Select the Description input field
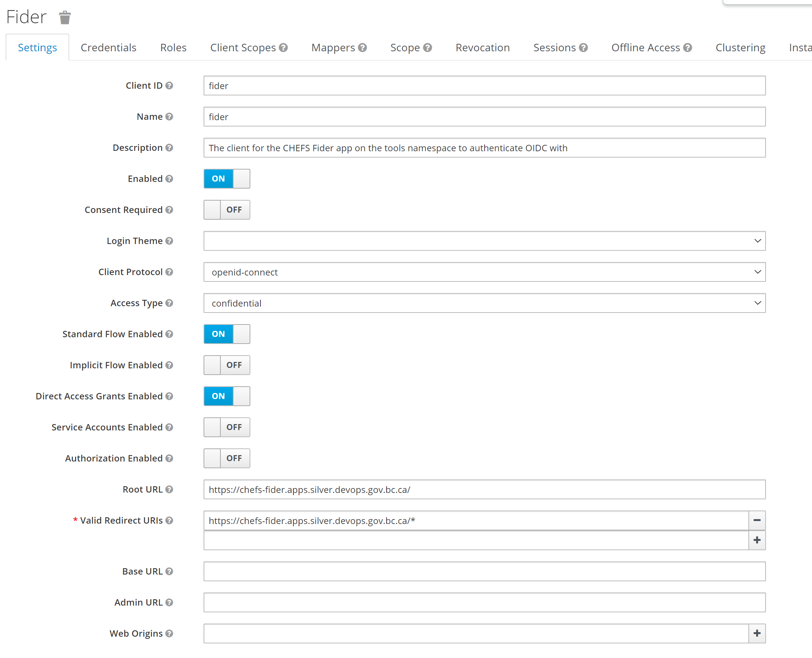 tap(484, 147)
